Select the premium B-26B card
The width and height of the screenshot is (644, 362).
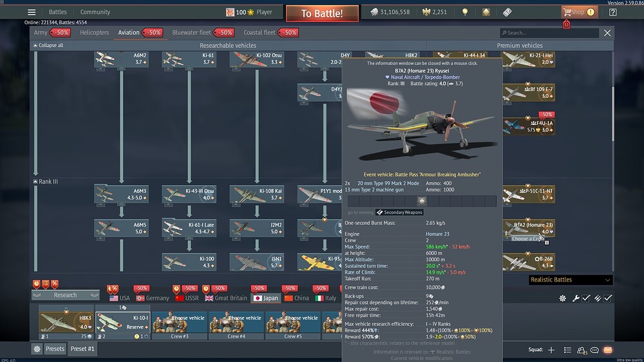(529, 262)
